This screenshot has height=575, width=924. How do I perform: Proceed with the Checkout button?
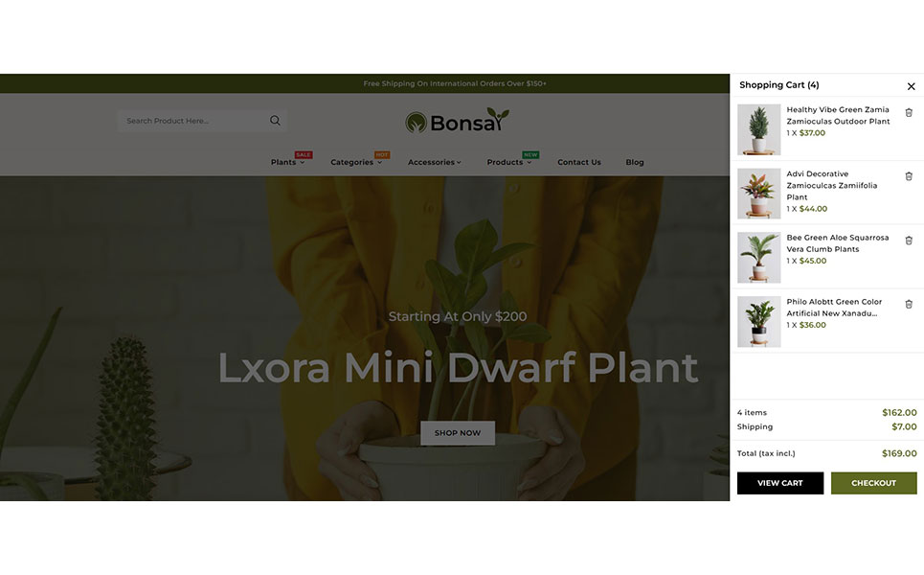874,483
